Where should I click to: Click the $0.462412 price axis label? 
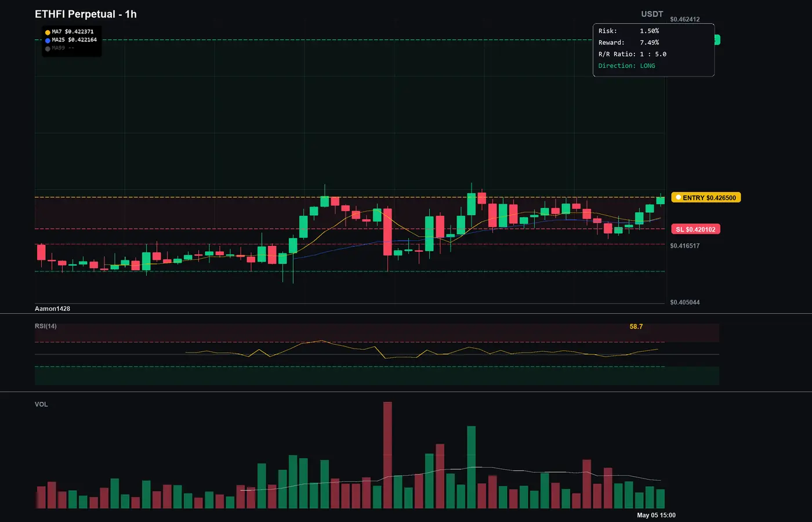coord(685,19)
